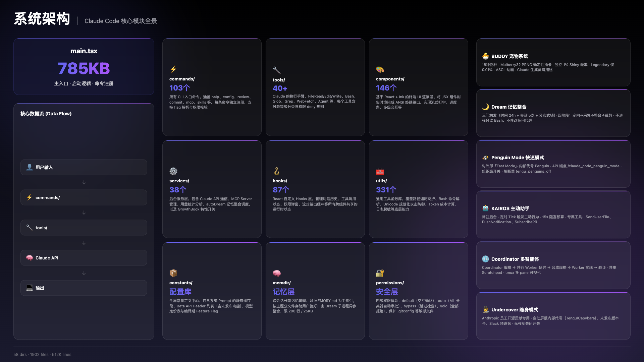Image resolution: width=644 pixels, height=362 pixels.
Task: Click the BUDDY 宠物系统 title
Action: tap(510, 56)
